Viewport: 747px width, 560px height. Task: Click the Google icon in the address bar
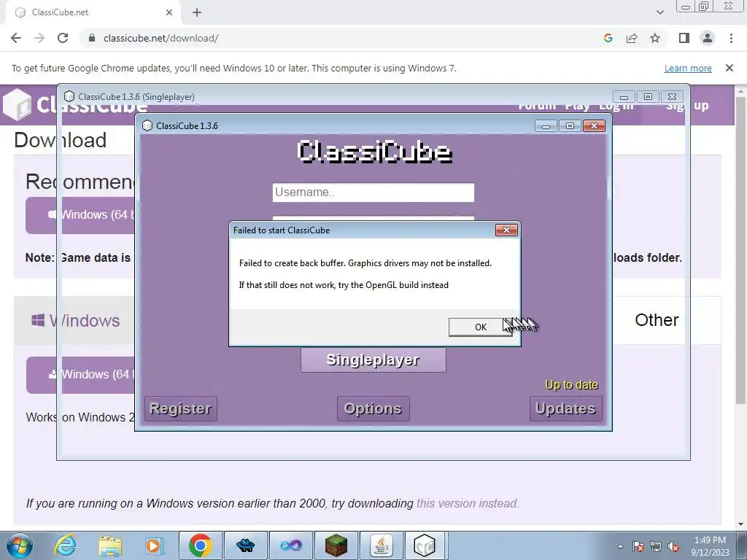pyautogui.click(x=608, y=38)
